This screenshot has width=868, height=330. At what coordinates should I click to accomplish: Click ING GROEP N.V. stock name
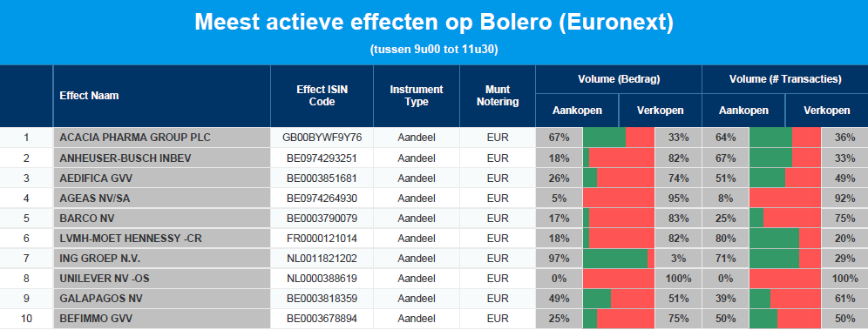tap(99, 259)
